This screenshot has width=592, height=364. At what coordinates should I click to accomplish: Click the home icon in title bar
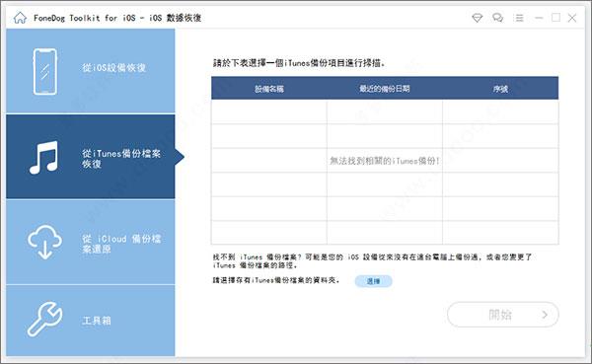pyautogui.click(x=20, y=18)
